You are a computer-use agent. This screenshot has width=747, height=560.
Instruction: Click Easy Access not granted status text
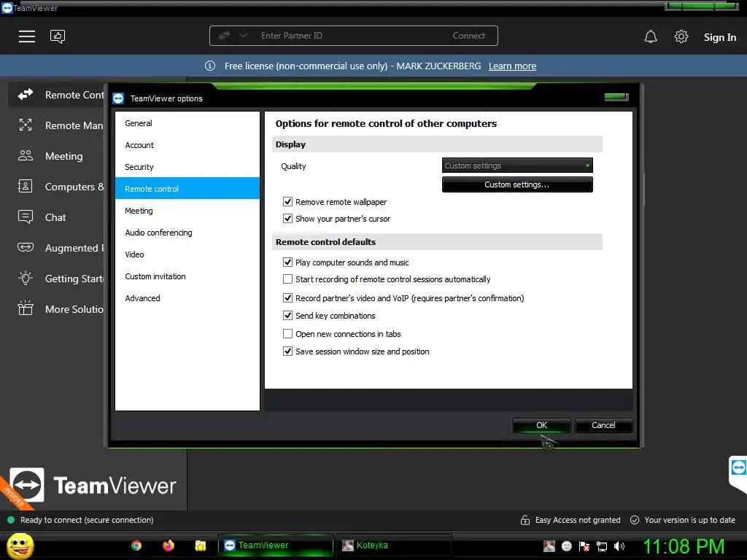tap(578, 520)
